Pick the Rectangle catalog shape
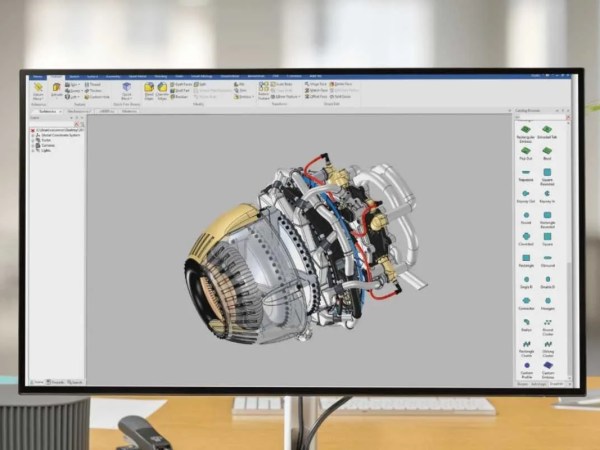Screen dimensions: 600x450 pos(526,261)
